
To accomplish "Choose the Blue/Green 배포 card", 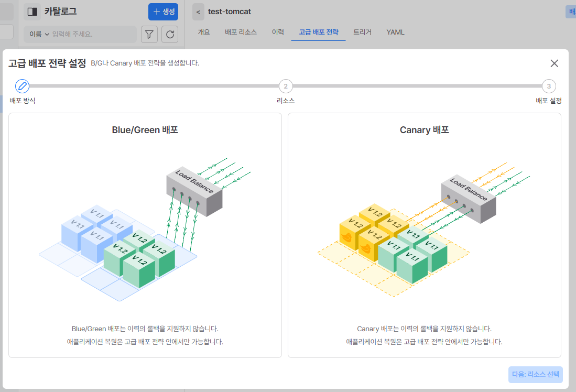I will 145,235.
